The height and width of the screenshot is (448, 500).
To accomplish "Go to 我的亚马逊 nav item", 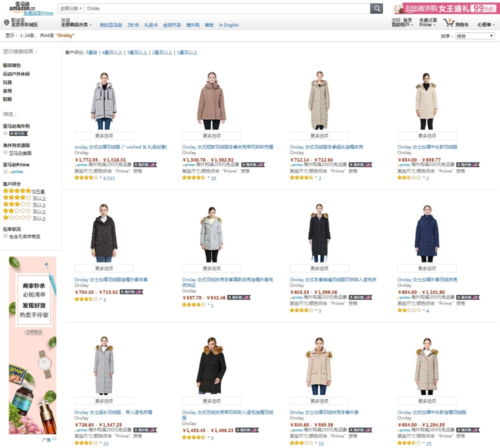I will pos(110,25).
